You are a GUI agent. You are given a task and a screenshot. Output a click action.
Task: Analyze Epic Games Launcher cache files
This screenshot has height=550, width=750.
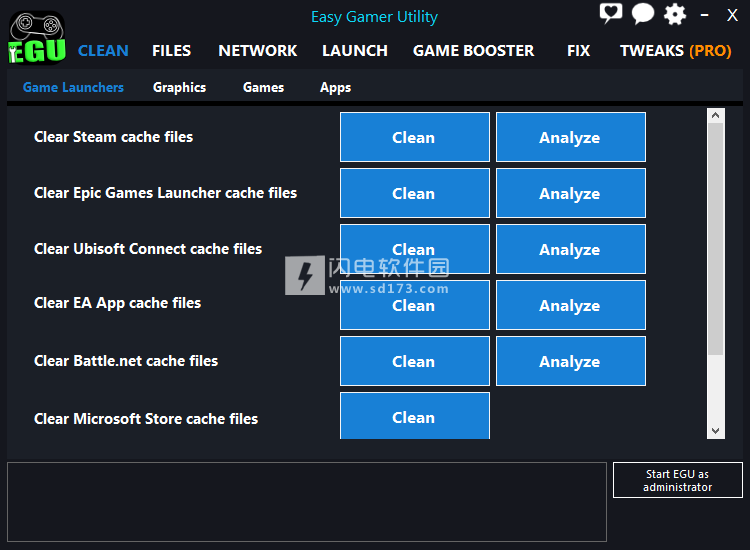(x=571, y=193)
